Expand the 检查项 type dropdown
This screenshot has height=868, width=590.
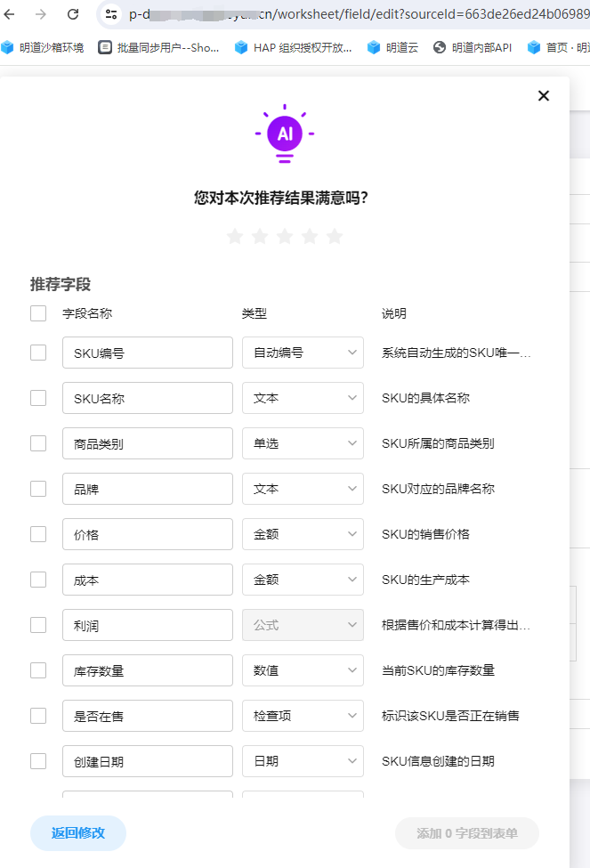(x=303, y=716)
